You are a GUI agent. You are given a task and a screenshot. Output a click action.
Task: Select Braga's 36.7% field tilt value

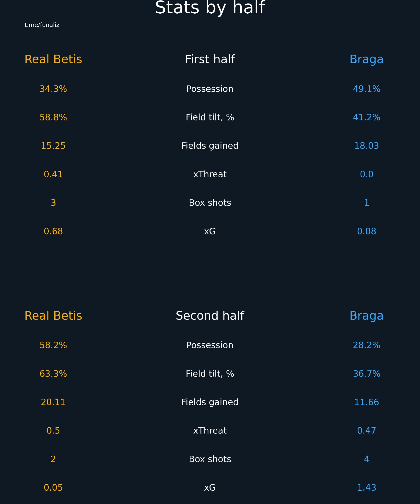point(366,374)
